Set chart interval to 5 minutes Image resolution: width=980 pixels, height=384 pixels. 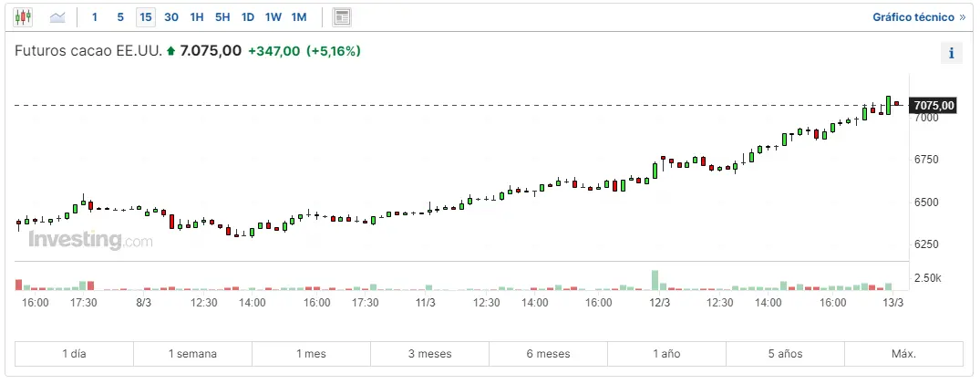[120, 16]
